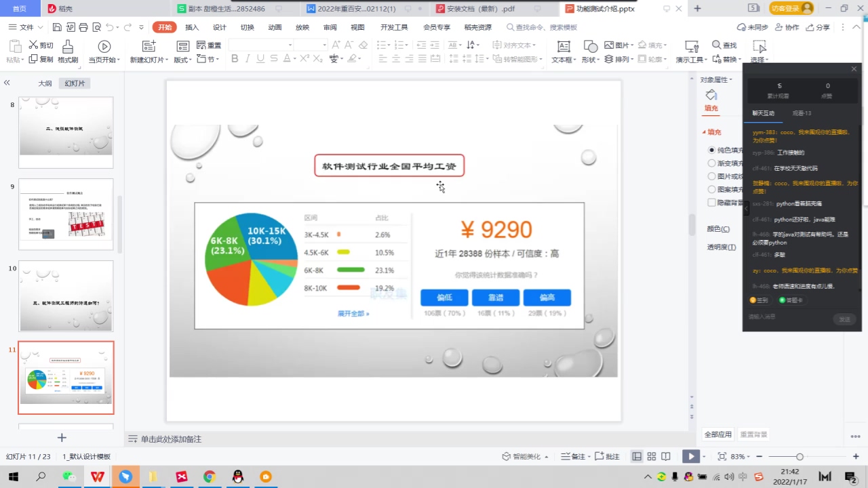The image size is (868, 488).
Task: Open the font size combo box
Action: 312,45
